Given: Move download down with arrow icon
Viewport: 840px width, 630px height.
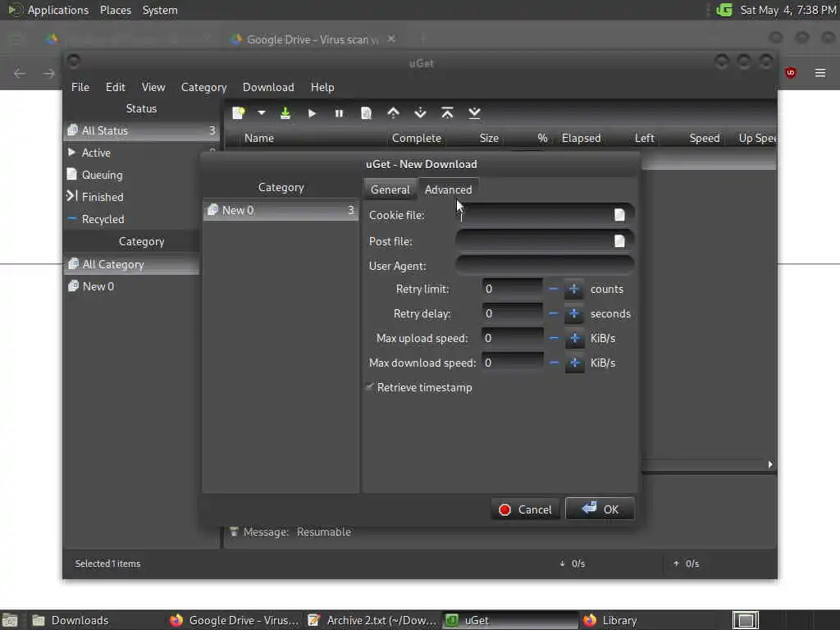Looking at the screenshot, I should (x=421, y=113).
